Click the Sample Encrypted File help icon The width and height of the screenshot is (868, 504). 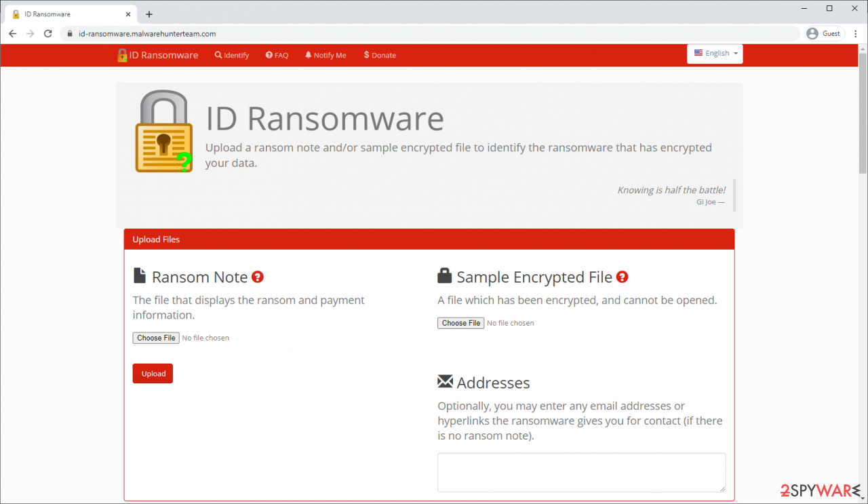point(622,277)
